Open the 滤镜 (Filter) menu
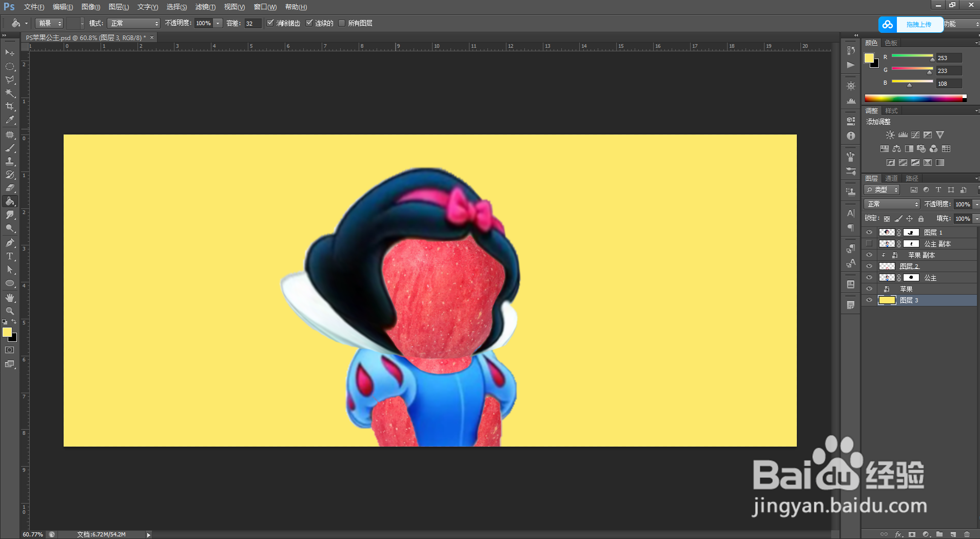This screenshot has height=539, width=980. 205,7
